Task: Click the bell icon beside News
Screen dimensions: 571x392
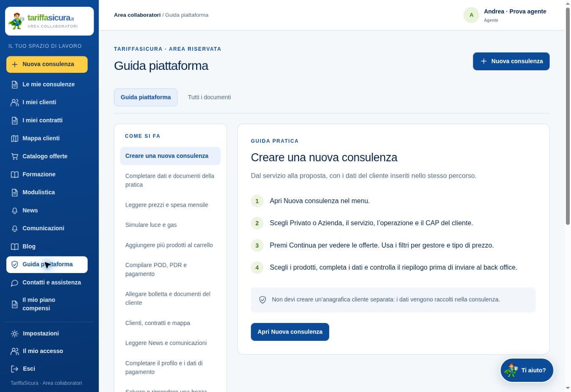Action: 15,210
